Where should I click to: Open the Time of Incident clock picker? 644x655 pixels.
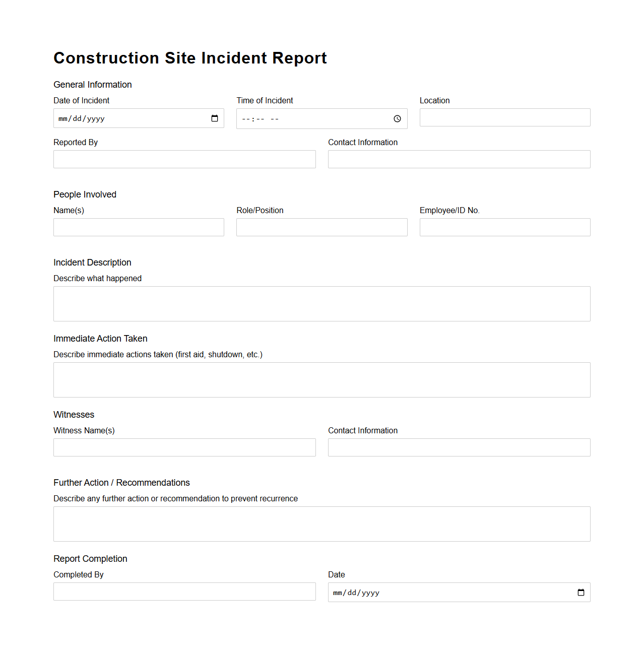click(x=397, y=118)
